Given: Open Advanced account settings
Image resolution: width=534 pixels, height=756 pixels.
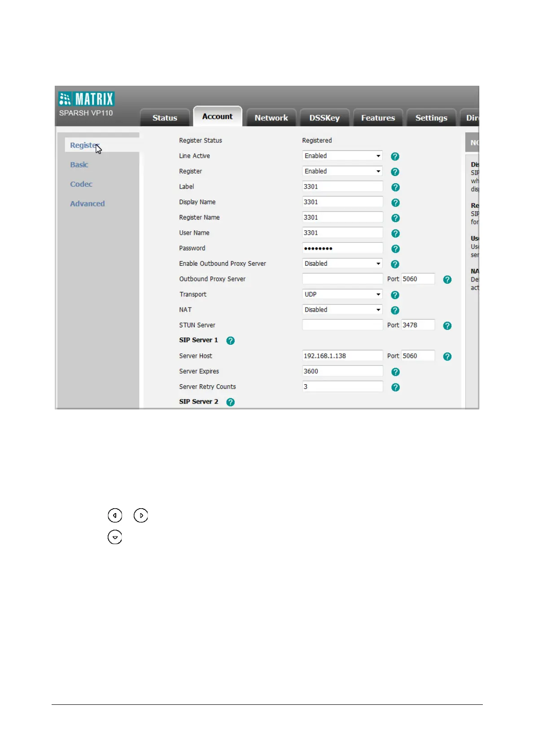Looking at the screenshot, I should click(88, 203).
